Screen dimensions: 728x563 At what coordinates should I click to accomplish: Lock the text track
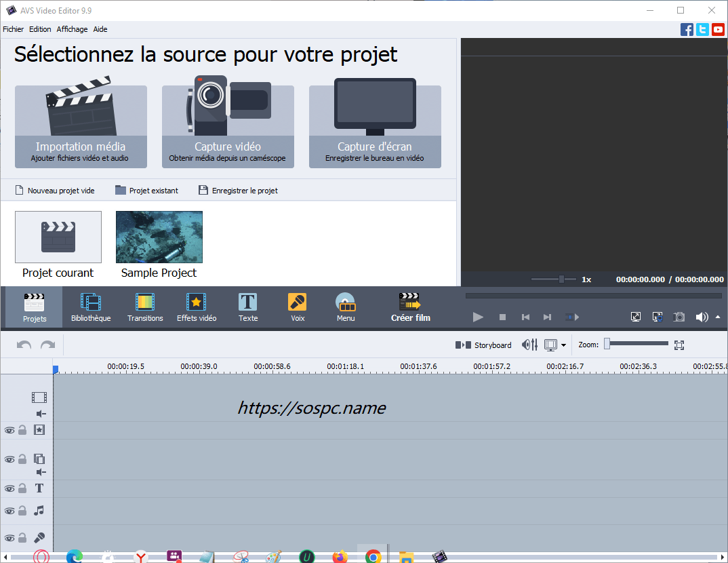[22, 488]
